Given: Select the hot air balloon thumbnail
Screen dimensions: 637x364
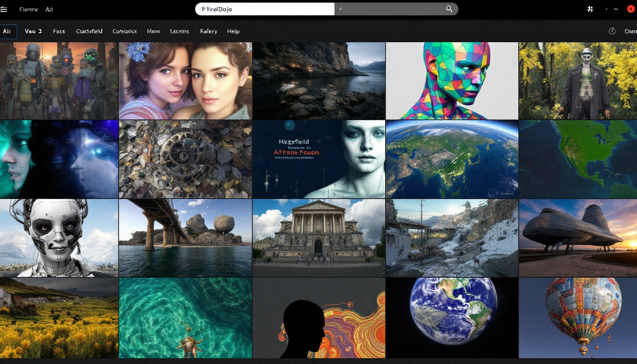Looking at the screenshot, I should 578,318.
